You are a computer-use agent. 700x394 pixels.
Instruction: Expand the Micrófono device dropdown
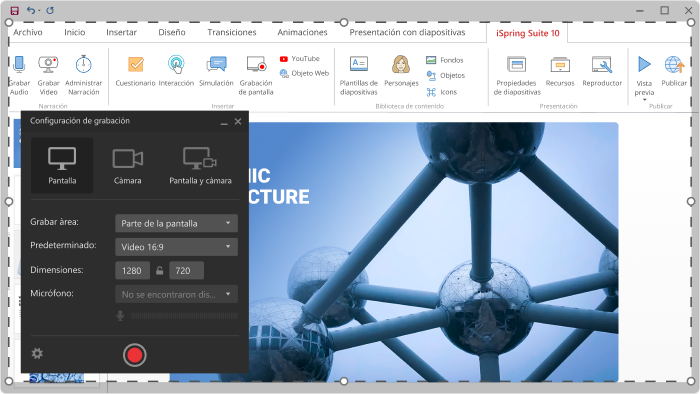176,294
